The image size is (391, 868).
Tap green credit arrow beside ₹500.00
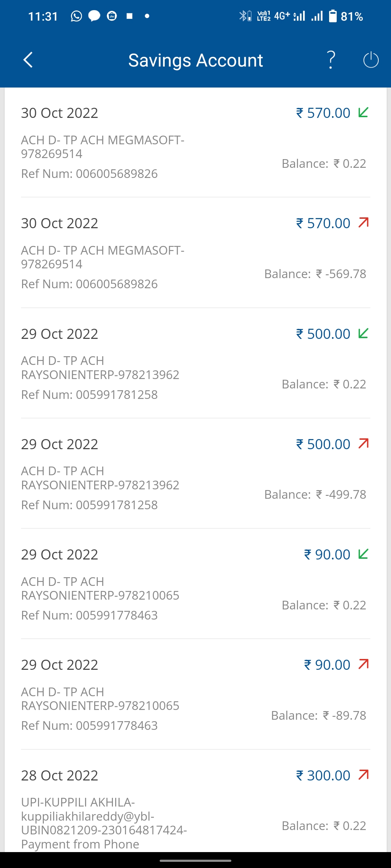point(363,333)
